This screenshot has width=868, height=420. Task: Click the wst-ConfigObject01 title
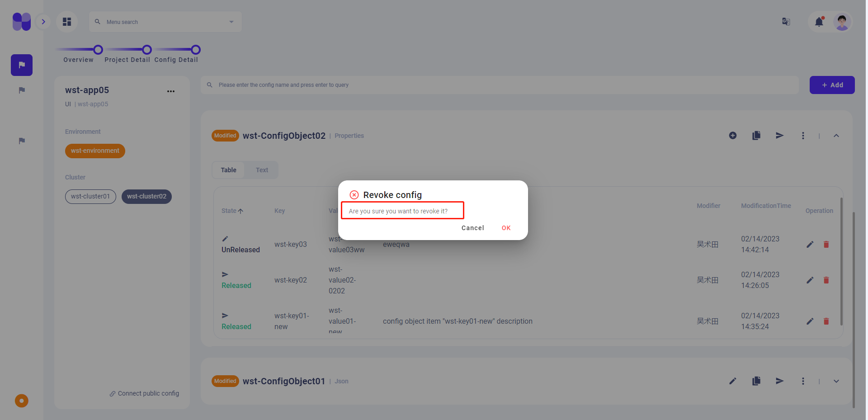coord(284,382)
